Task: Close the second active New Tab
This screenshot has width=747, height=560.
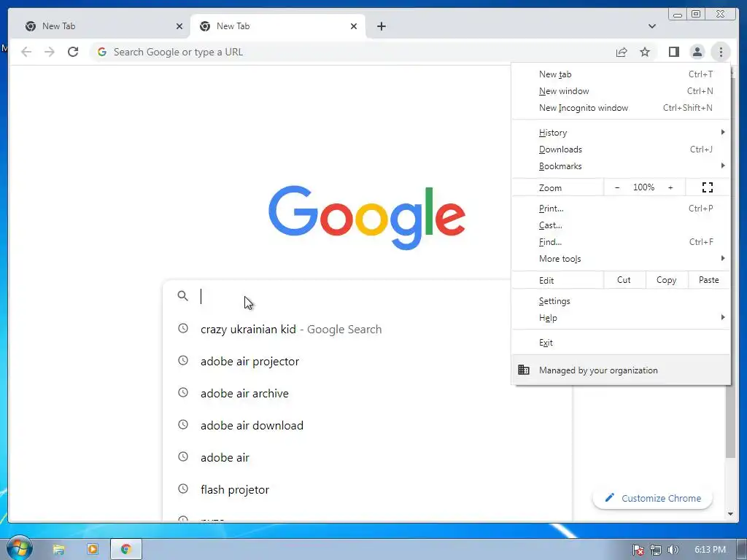Action: (x=354, y=26)
